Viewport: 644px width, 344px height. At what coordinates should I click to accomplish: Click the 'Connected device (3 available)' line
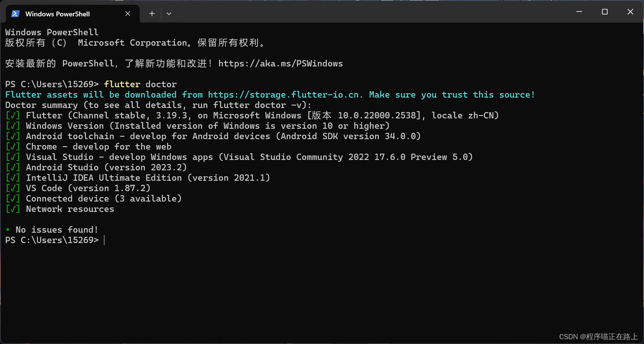click(94, 199)
